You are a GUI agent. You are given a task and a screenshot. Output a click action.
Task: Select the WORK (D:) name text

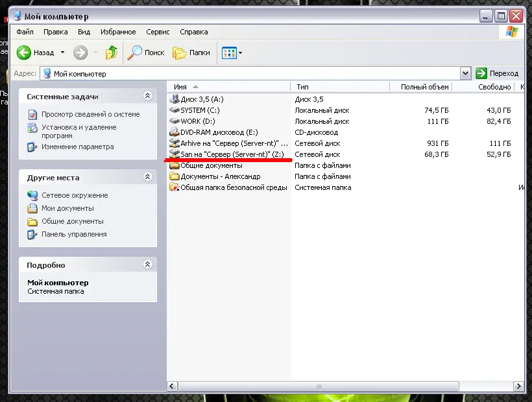click(x=198, y=121)
